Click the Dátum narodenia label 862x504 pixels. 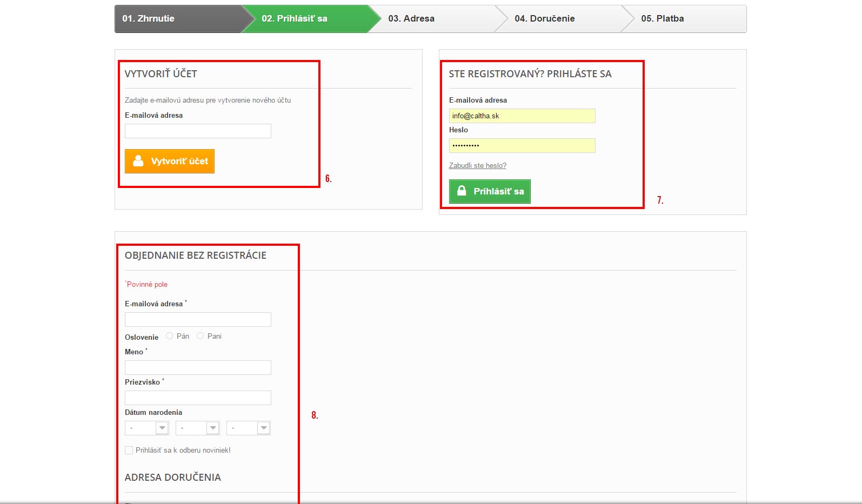coord(153,412)
